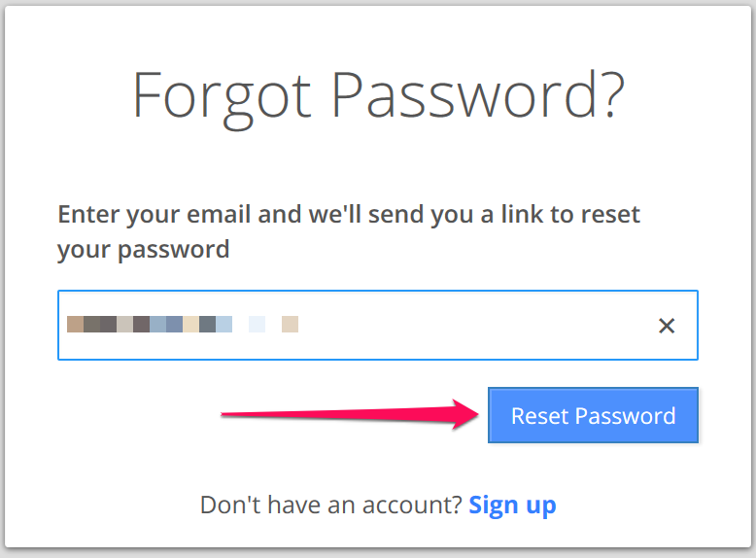The height and width of the screenshot is (558, 756).
Task: Click the red arrow annotation
Action: (x=350, y=415)
